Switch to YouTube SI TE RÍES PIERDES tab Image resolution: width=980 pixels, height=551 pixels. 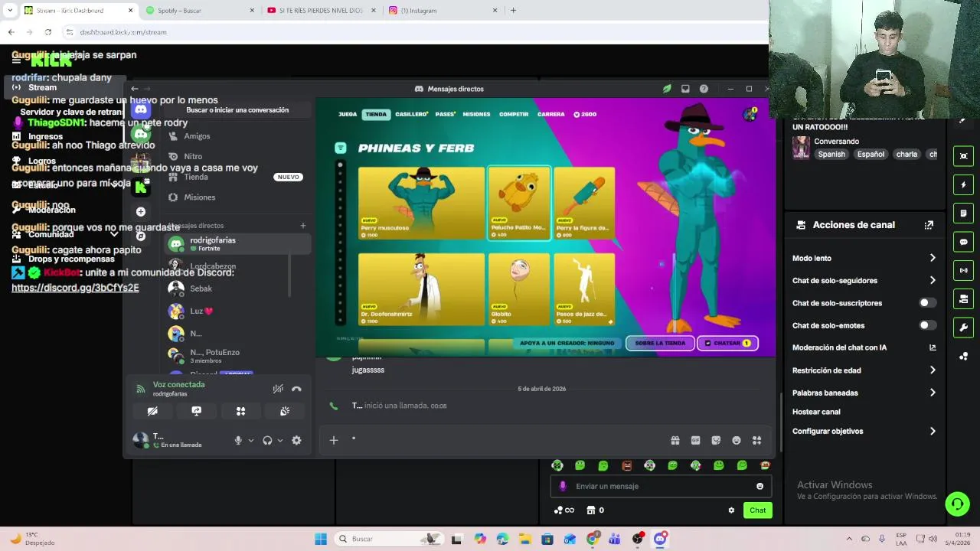(x=321, y=11)
